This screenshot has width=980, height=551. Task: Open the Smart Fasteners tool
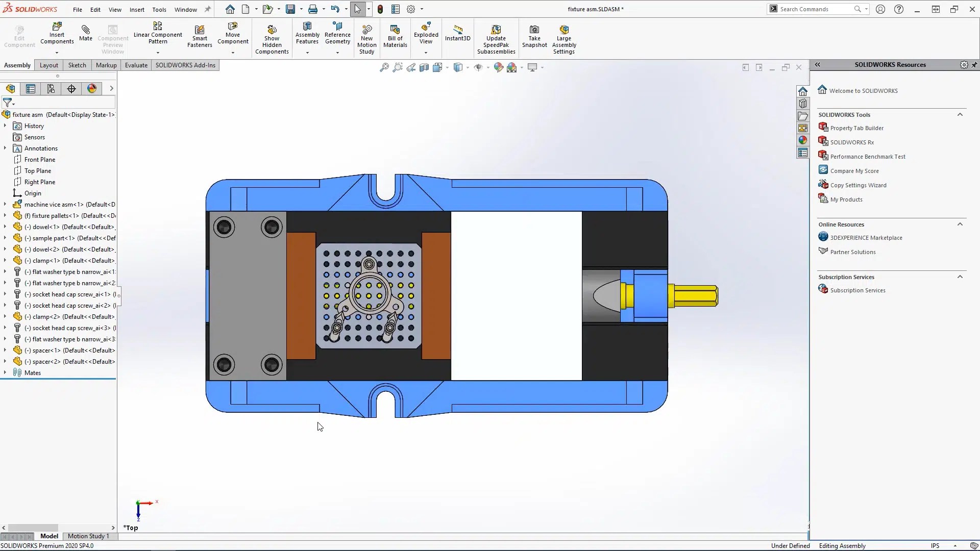point(200,30)
